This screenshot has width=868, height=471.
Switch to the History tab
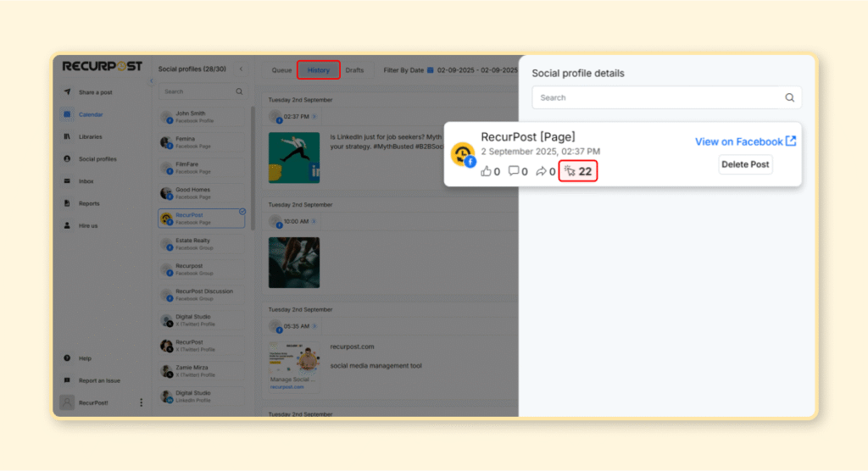click(319, 70)
